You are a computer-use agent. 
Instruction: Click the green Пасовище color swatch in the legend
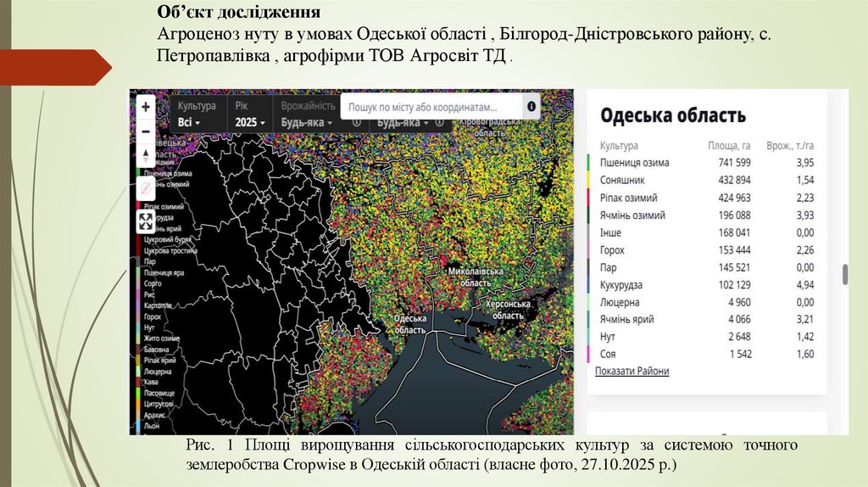click(138, 394)
